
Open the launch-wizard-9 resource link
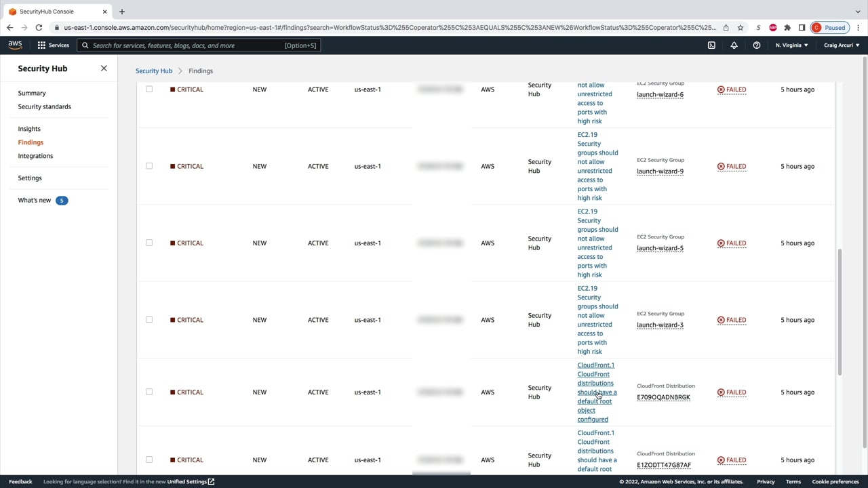point(660,171)
